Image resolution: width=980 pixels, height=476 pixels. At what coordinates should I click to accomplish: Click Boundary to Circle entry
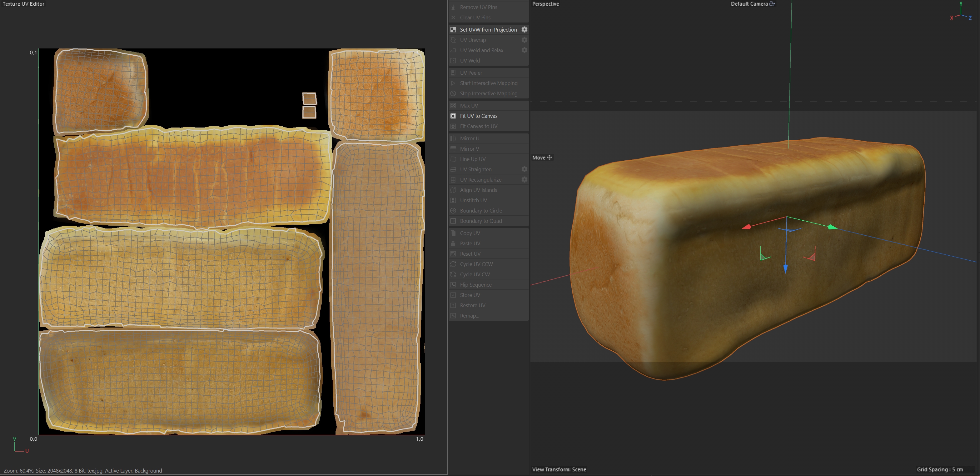point(480,210)
